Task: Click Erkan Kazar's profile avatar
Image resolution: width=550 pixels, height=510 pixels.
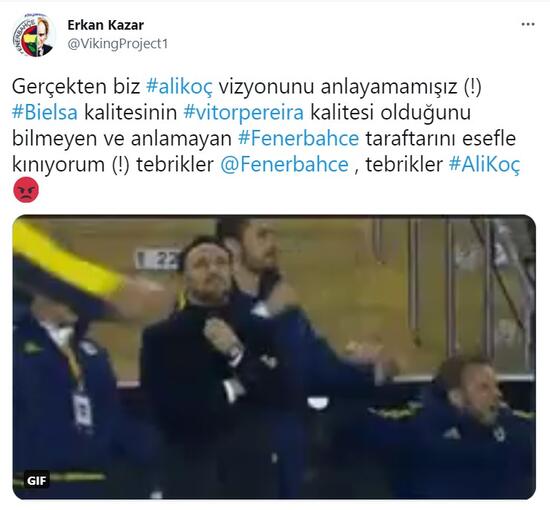Action: click(x=34, y=35)
